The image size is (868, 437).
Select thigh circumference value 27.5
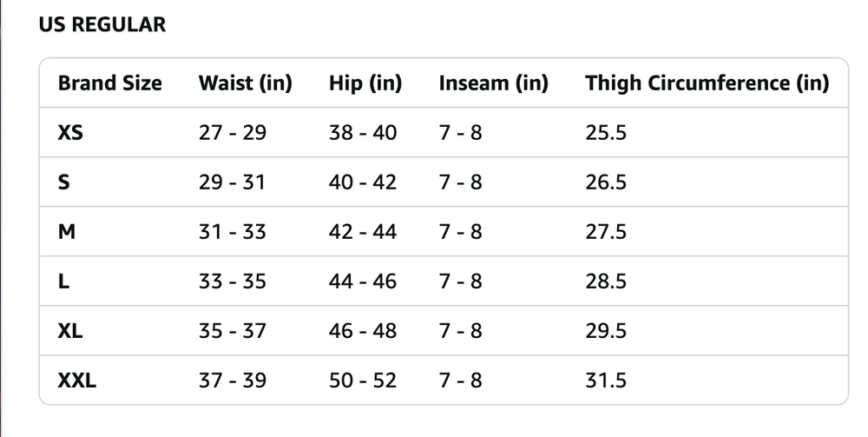[x=606, y=232]
